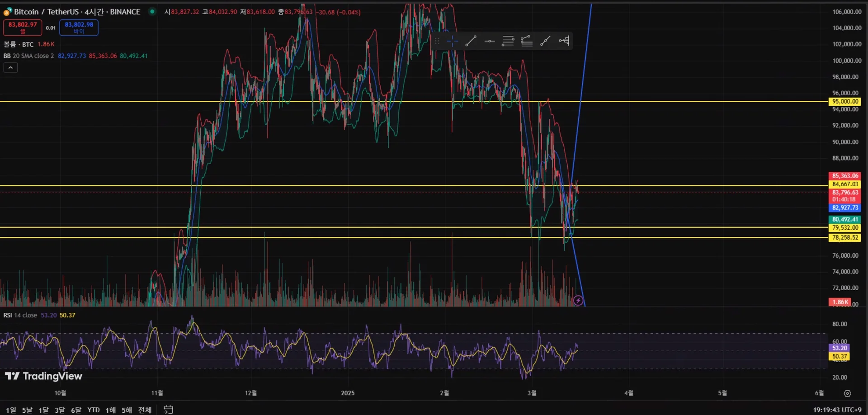The image size is (868, 415).
Task: Select the Fibonacci retracement tool
Action: pyautogui.click(x=508, y=41)
